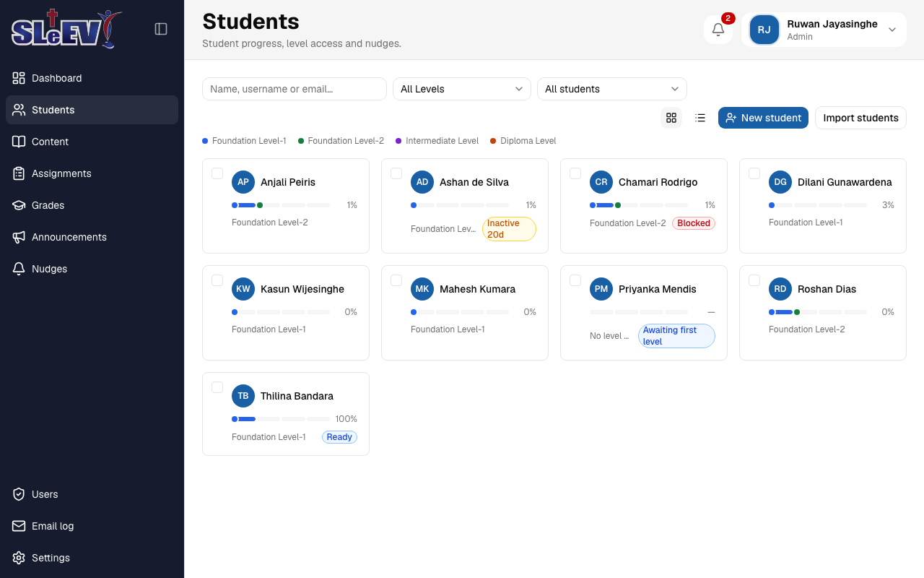The image size is (924, 578).
Task: Click the Students people icon
Action: pyautogui.click(x=19, y=110)
